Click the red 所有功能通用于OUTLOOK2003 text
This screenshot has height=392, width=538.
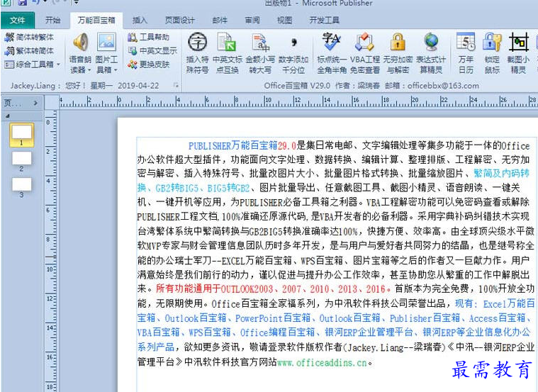point(215,289)
